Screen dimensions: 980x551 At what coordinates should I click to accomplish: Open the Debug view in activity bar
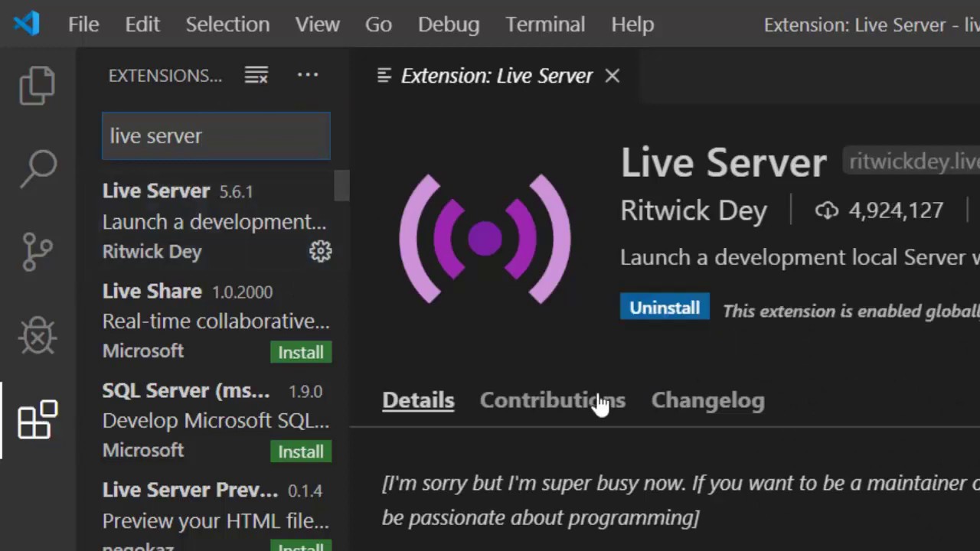point(38,336)
